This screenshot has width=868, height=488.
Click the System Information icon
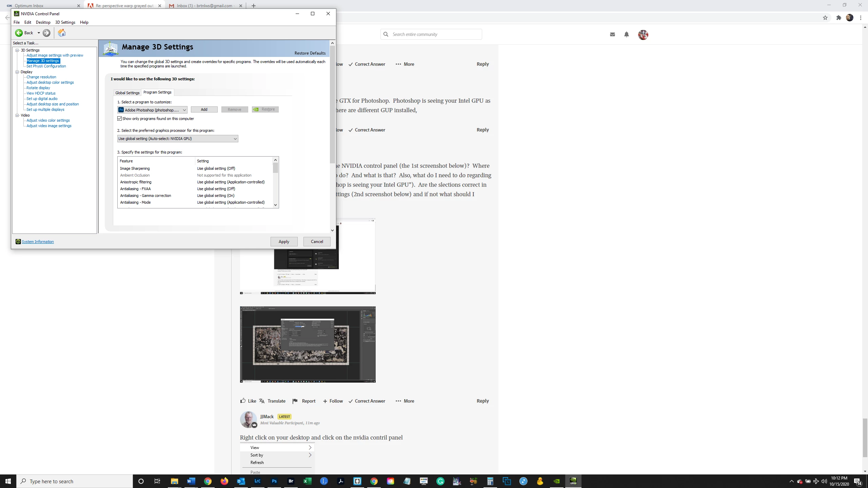tap(18, 242)
